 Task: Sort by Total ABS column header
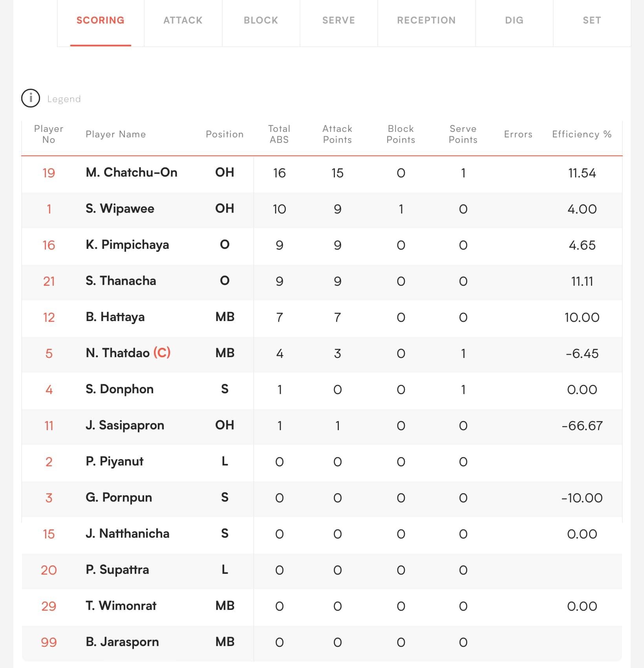click(x=279, y=134)
